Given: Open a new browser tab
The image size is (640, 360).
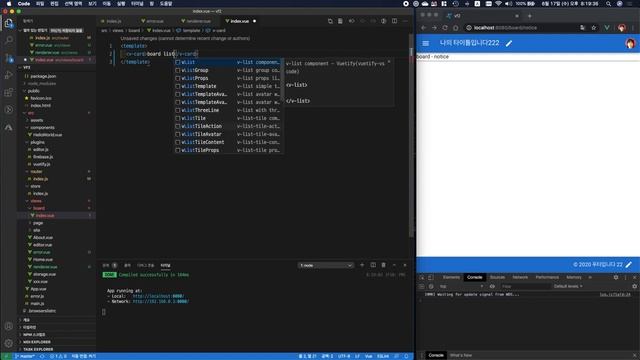Looking at the screenshot, I should [529, 16].
